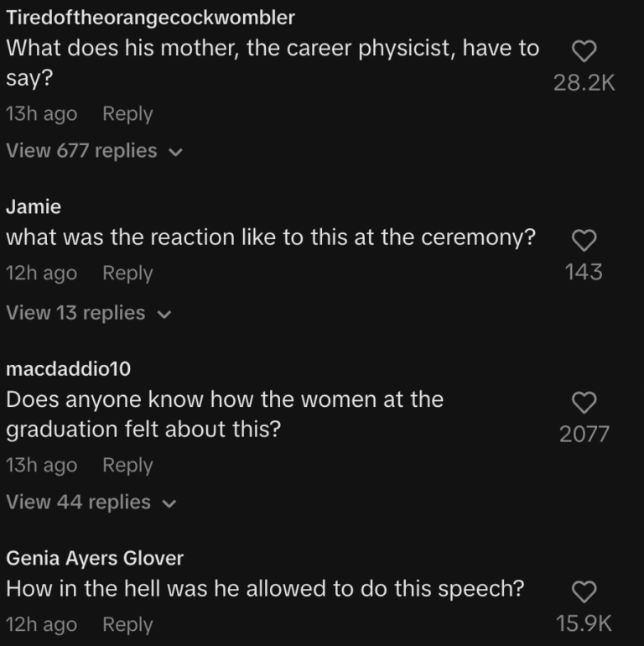The width and height of the screenshot is (644, 646).
Task: Reply to macdaddio10's comment
Action: [127, 466]
